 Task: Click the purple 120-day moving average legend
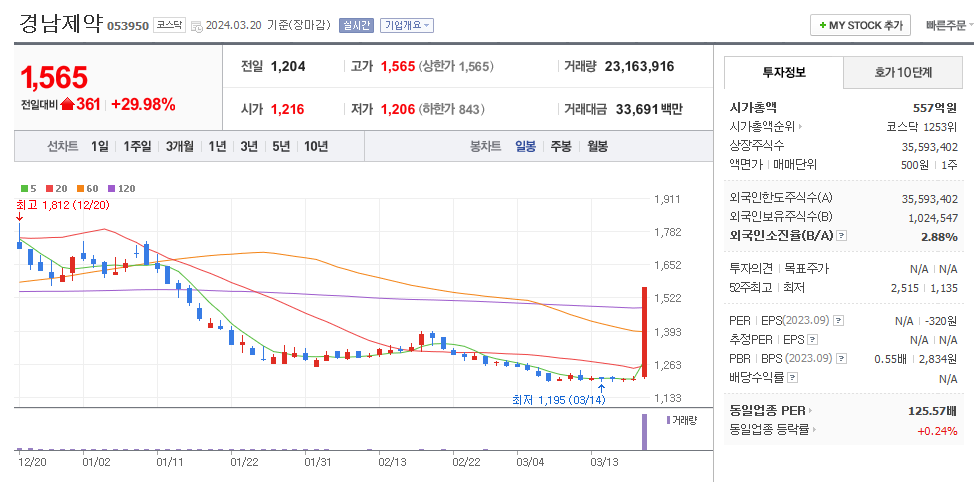[x=121, y=188]
